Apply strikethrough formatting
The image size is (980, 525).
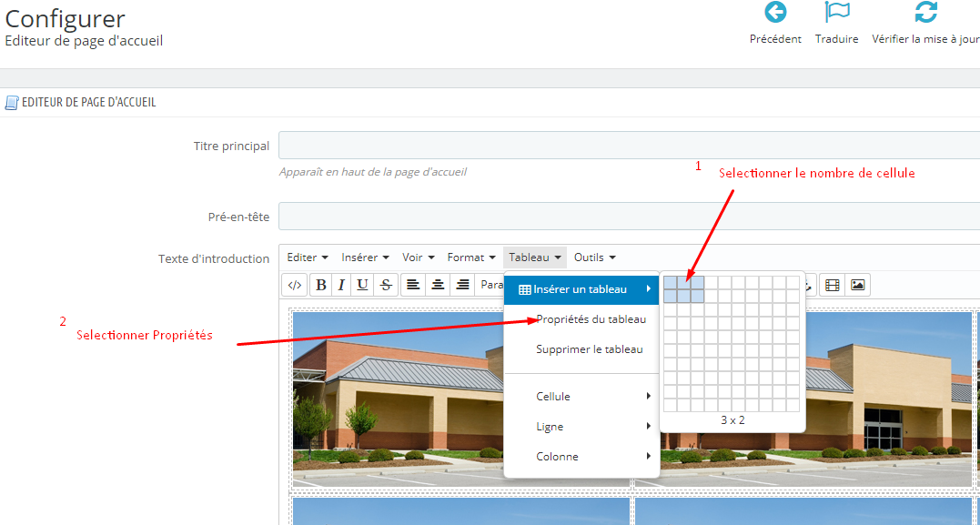point(386,285)
